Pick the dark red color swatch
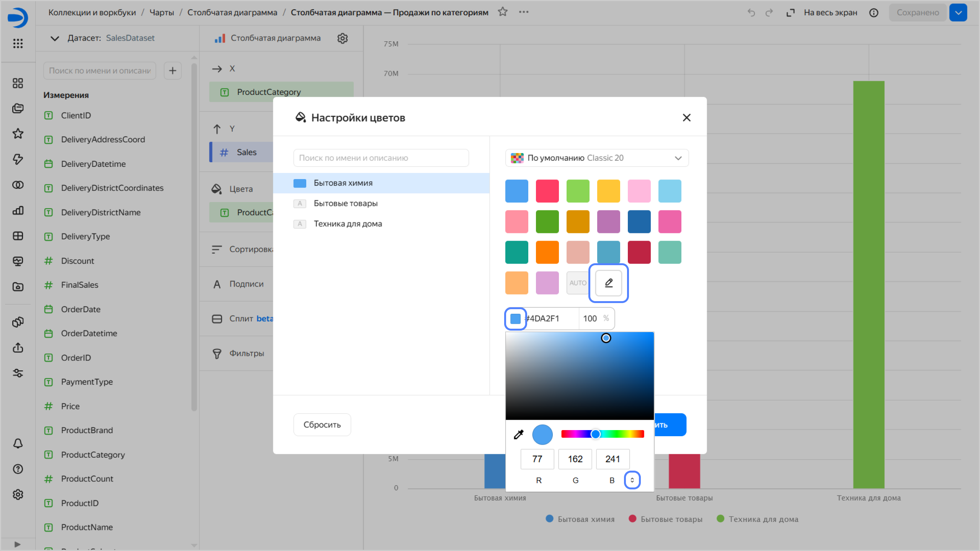The width and height of the screenshot is (980, 551). pyautogui.click(x=639, y=252)
